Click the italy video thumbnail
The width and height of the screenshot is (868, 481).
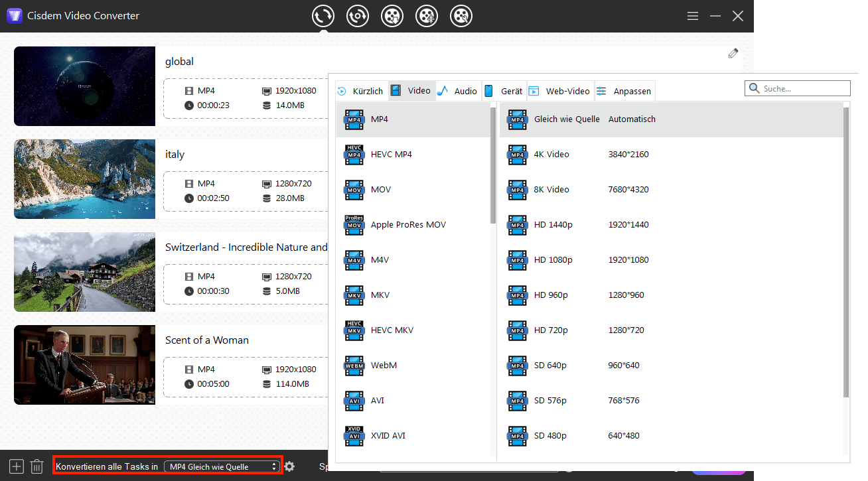(x=84, y=179)
